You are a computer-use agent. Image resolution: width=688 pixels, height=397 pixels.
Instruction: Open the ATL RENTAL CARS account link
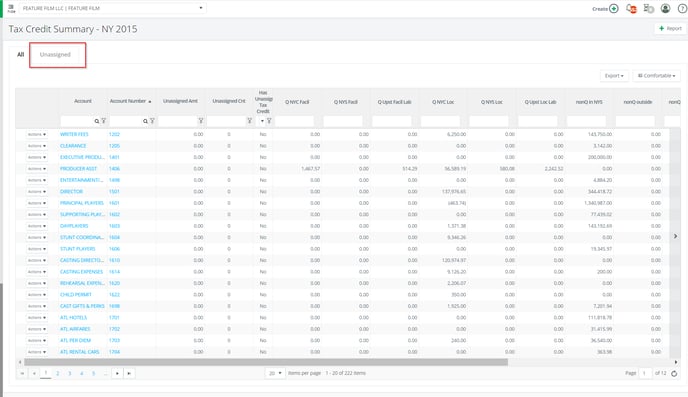tap(80, 352)
